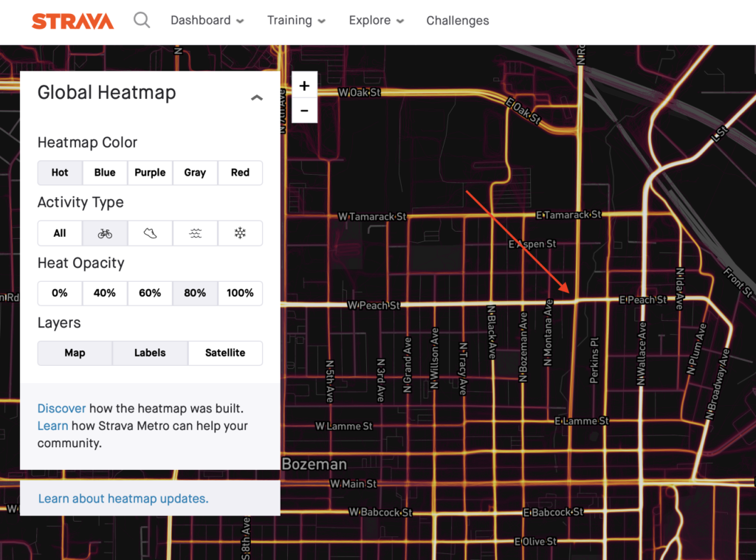This screenshot has width=756, height=560.
Task: Select the cycling activity type icon
Action: 105,233
